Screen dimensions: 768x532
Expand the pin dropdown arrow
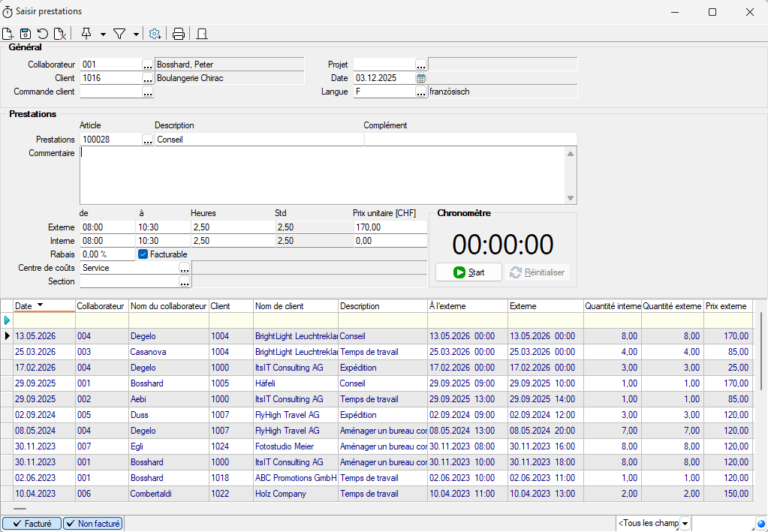[x=103, y=34]
